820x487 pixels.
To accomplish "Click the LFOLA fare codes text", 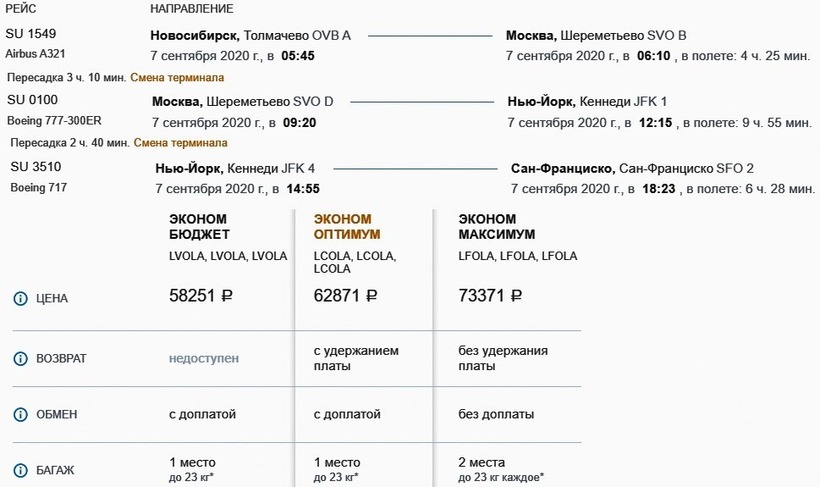I will (x=517, y=256).
